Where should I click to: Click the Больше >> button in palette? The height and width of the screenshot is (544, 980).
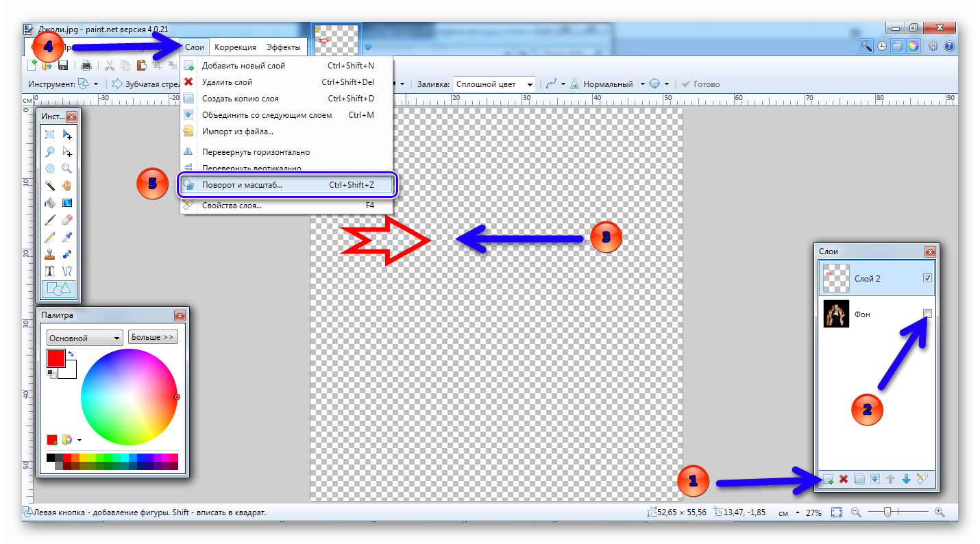pyautogui.click(x=152, y=337)
